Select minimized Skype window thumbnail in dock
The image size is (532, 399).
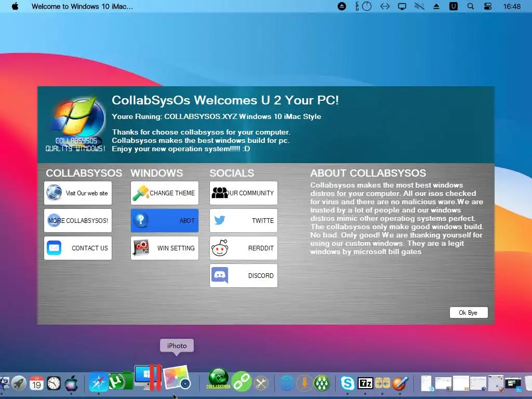click(427, 383)
